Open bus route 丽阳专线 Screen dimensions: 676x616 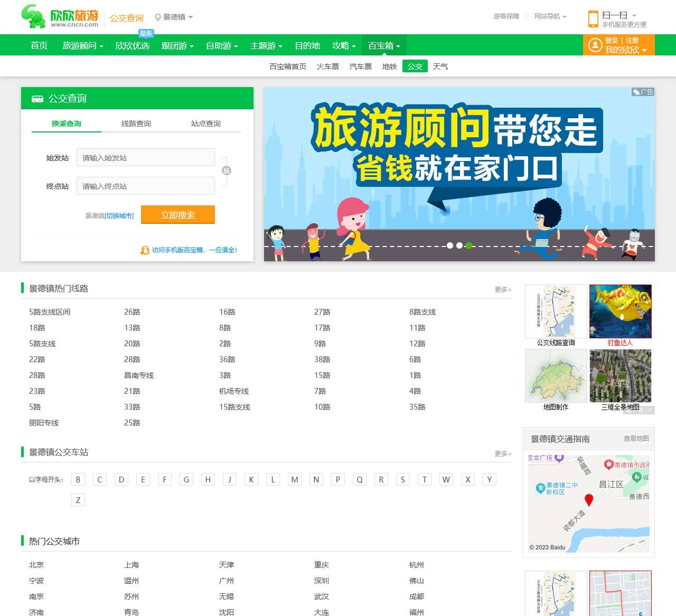tap(44, 423)
